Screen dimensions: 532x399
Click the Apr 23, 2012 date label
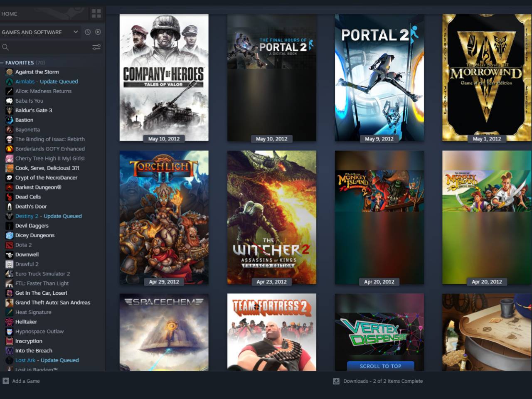pyautogui.click(x=271, y=282)
